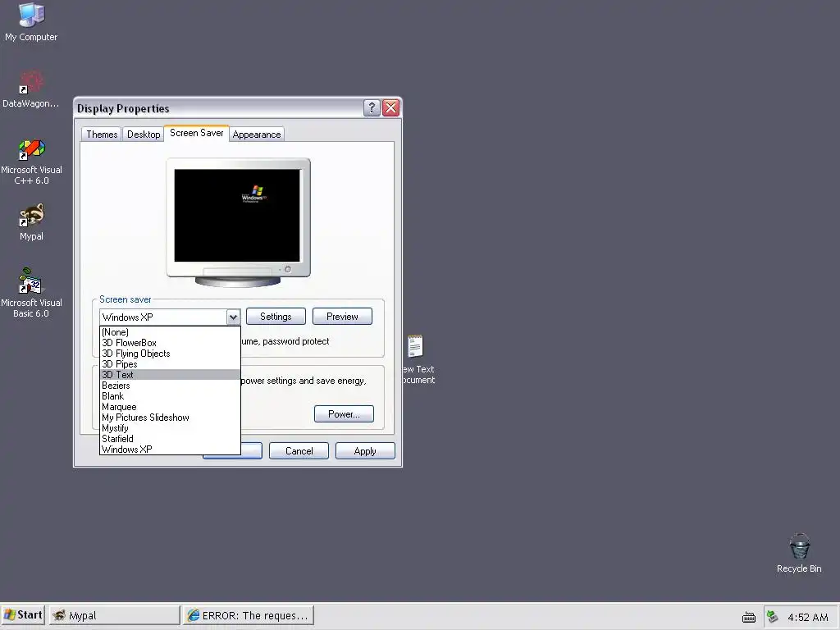Open Power settings button

pos(344,414)
